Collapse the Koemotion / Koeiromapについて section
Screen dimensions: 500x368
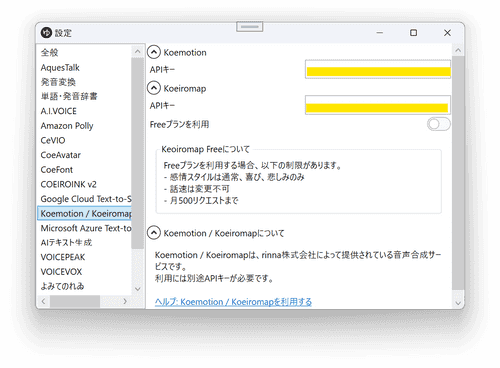coord(154,233)
